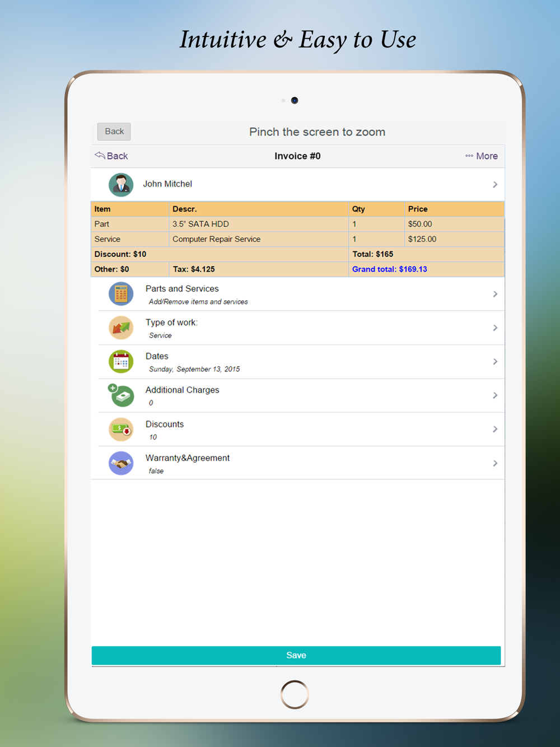The height and width of the screenshot is (747, 560).
Task: Click the Total: $165 cell
Action: point(426,254)
